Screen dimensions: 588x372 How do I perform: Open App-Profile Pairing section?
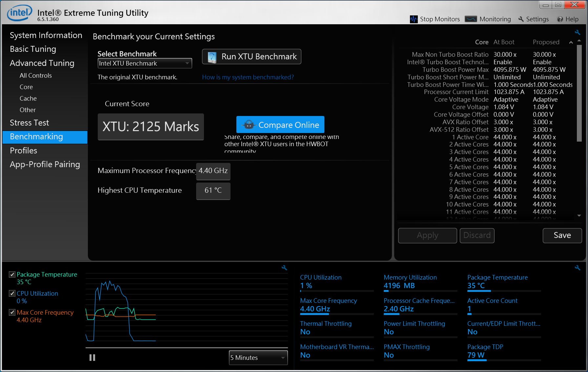coord(45,164)
